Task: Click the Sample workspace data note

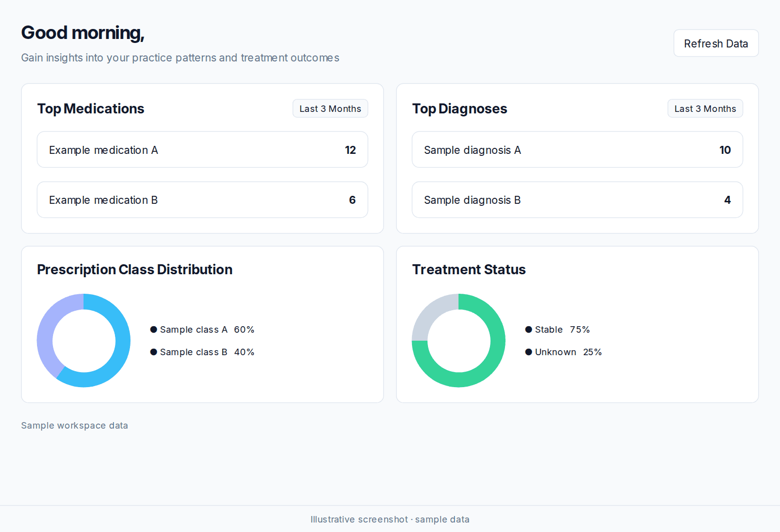Action: [x=74, y=426]
